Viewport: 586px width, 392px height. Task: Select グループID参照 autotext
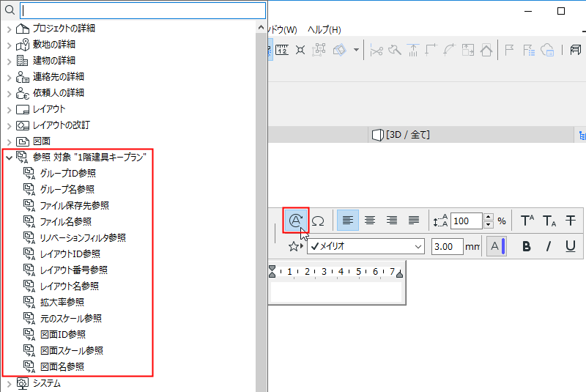pos(68,174)
